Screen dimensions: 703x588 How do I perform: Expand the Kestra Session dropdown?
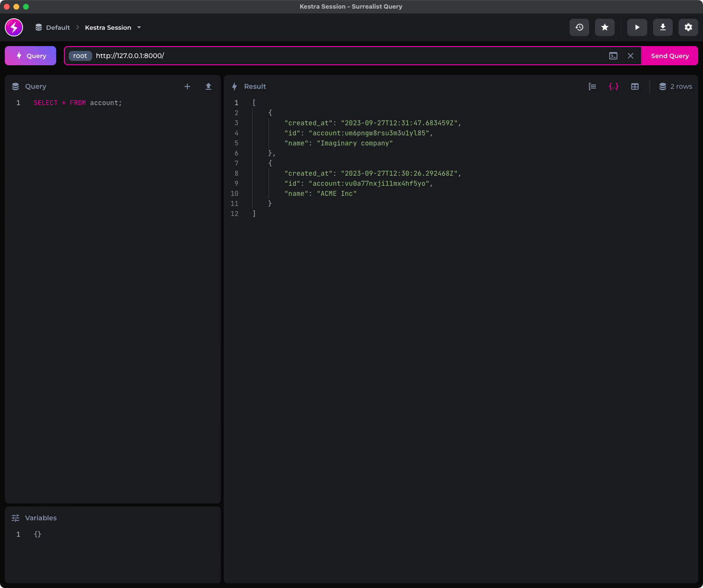[139, 27]
